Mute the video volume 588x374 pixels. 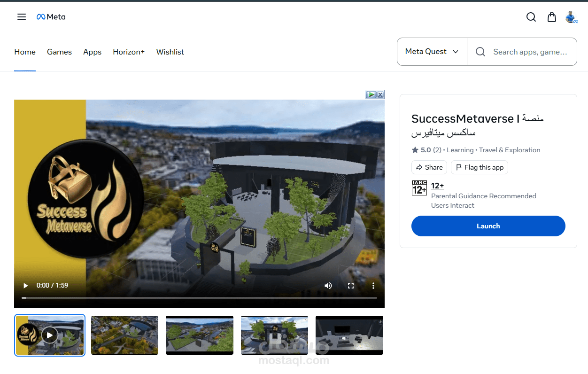click(x=328, y=285)
